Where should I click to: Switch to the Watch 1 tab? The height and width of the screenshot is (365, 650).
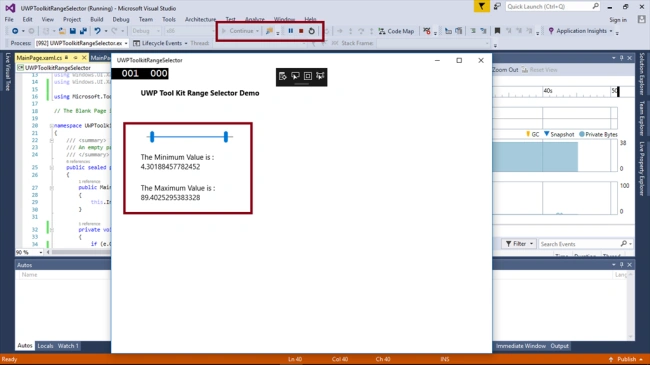68,346
